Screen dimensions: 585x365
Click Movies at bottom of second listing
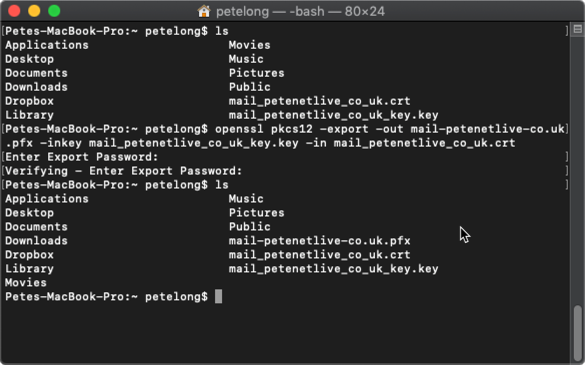(26, 283)
